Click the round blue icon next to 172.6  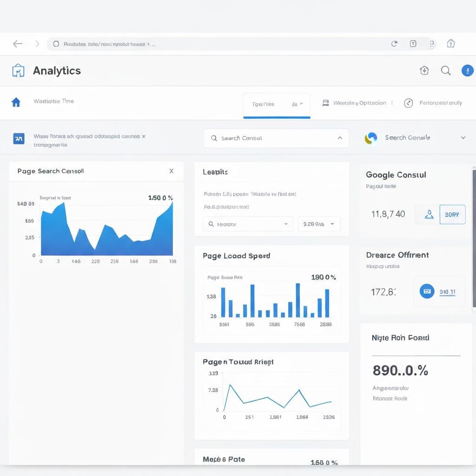pos(427,291)
